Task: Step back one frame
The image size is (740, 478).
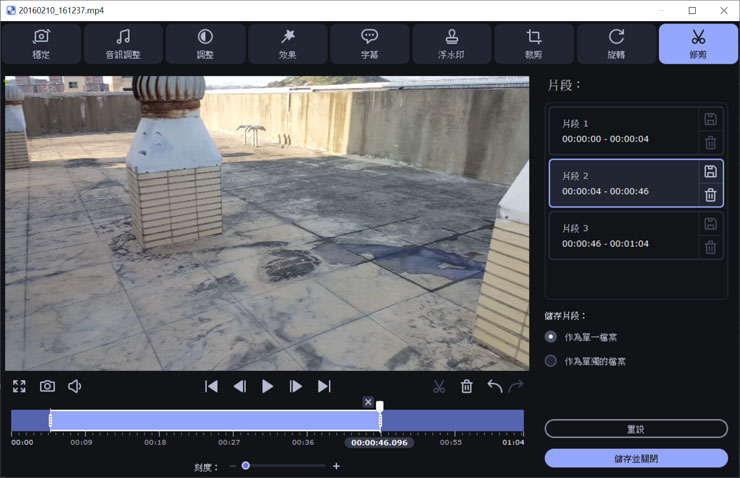Action: click(240, 386)
